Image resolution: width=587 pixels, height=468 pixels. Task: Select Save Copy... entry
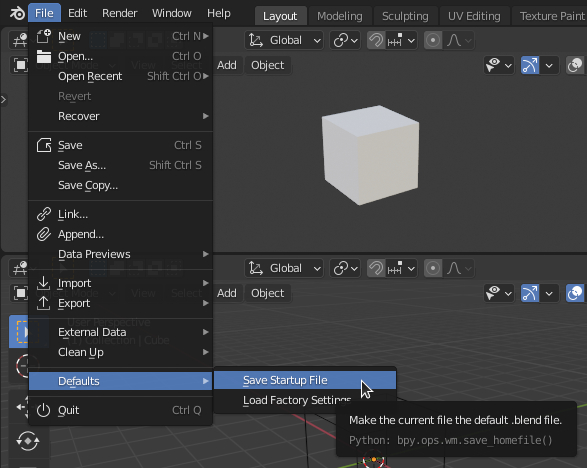coord(121,185)
